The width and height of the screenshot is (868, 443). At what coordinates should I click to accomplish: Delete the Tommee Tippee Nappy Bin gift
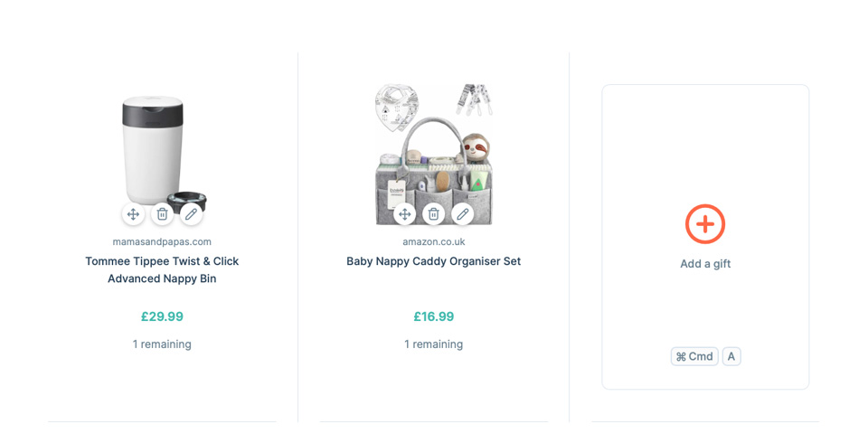[x=162, y=214]
